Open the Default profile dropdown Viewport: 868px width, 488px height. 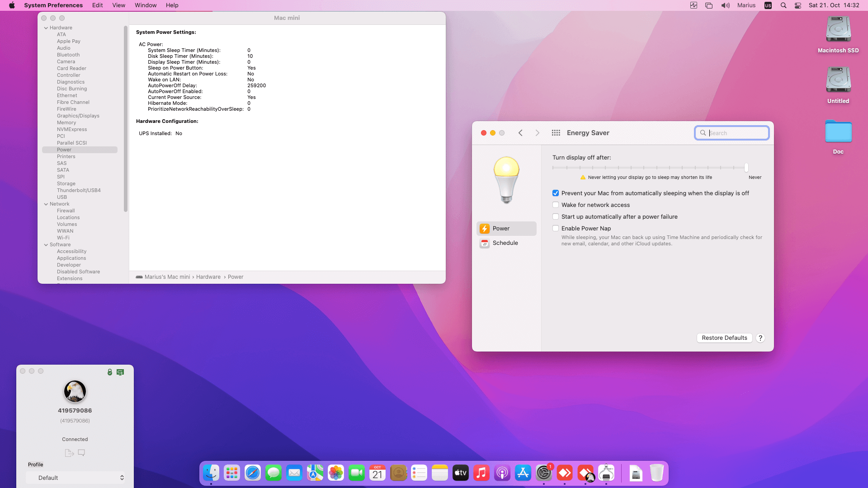(x=75, y=478)
